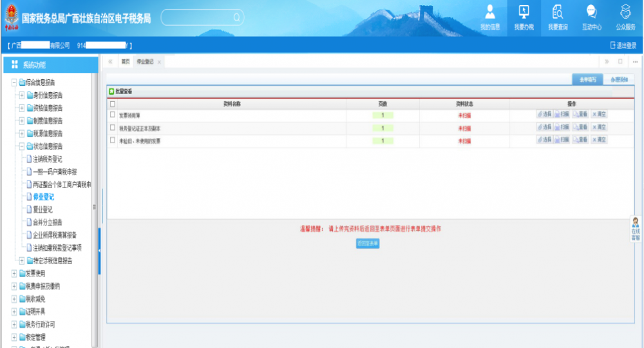The height and width of the screenshot is (348, 644).
Task: Switch to the 办理须知 tab
Action: click(x=618, y=79)
